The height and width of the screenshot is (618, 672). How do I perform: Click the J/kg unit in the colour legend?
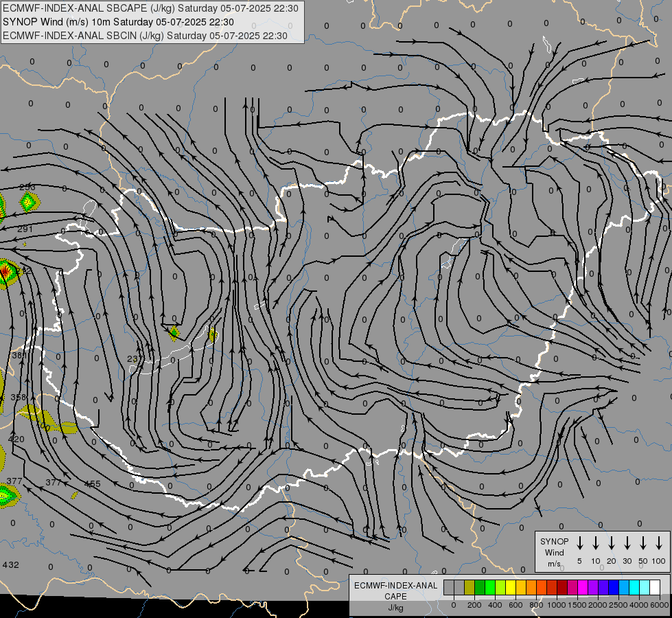point(395,608)
